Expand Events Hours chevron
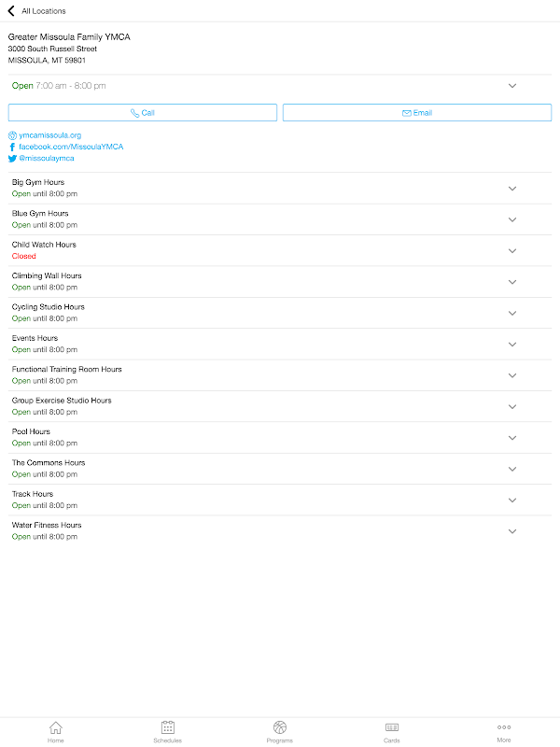This screenshot has height=747, width=560. [x=512, y=345]
